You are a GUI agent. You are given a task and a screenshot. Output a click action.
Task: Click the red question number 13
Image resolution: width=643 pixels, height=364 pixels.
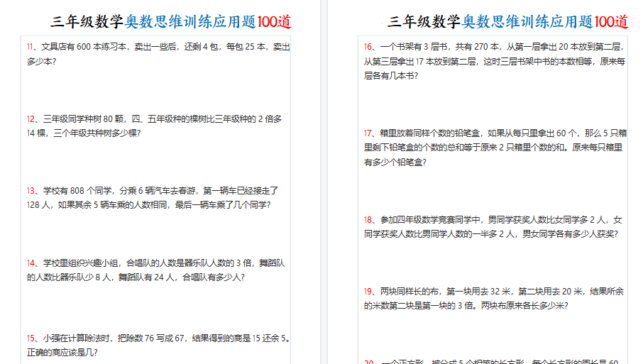tap(31, 191)
